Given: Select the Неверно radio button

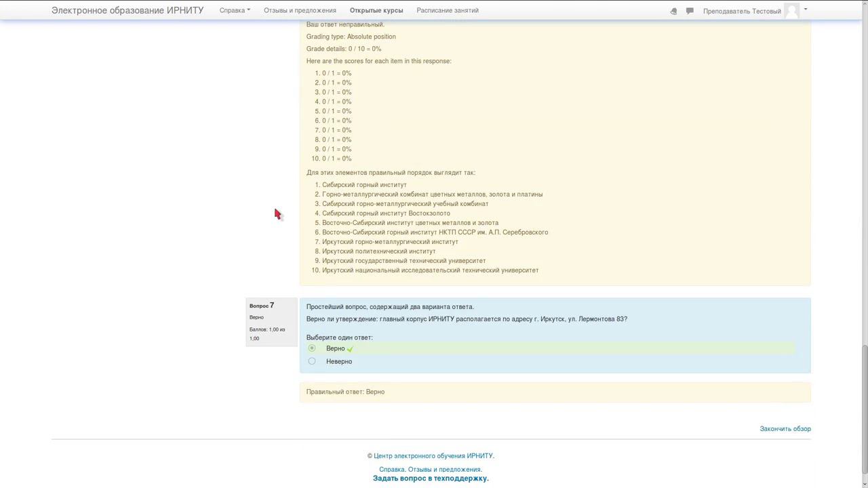Looking at the screenshot, I should pos(312,361).
